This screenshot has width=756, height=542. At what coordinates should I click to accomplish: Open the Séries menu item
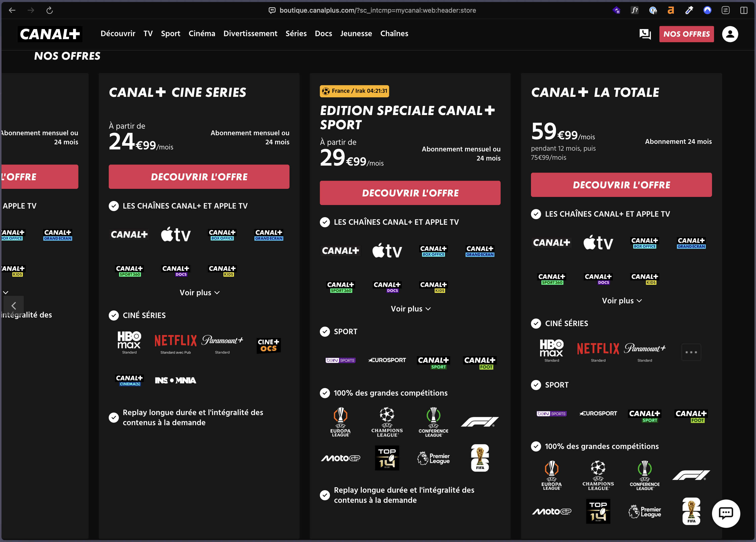click(x=296, y=34)
